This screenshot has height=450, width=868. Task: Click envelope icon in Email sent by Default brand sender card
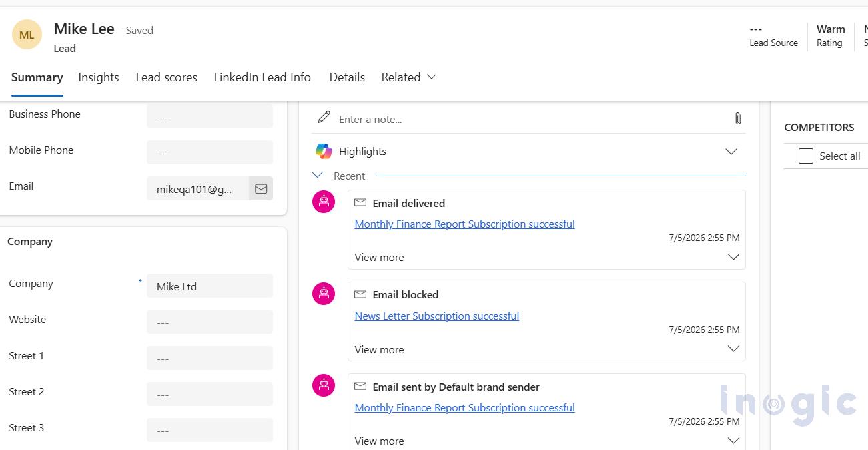pyautogui.click(x=360, y=386)
